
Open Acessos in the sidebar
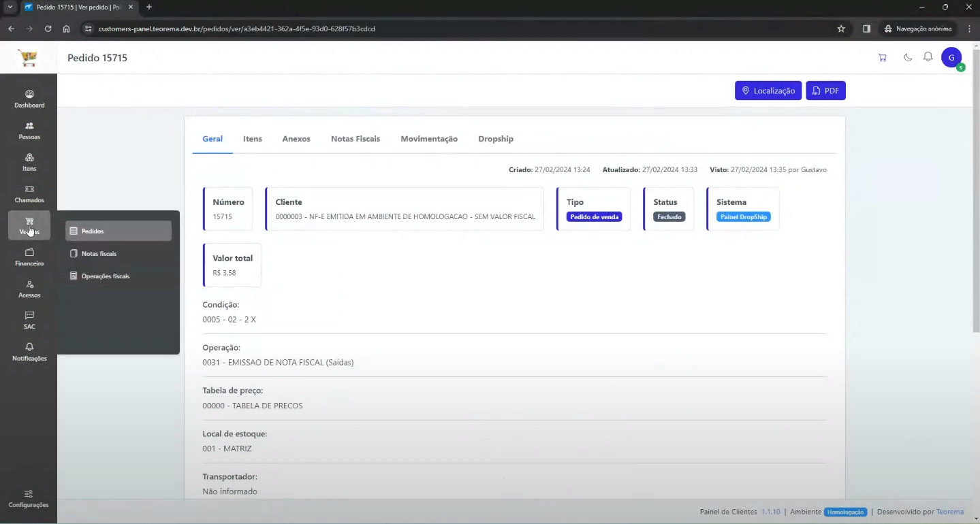click(29, 289)
